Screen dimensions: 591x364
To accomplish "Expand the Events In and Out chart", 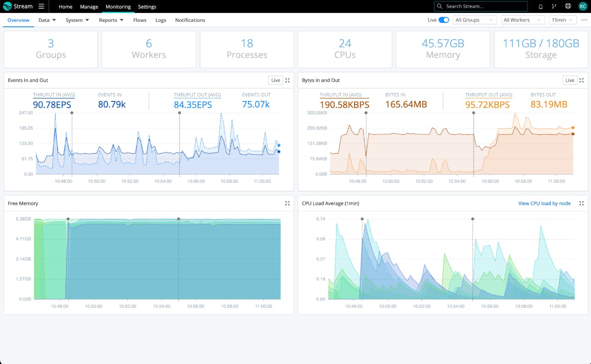I will (287, 80).
